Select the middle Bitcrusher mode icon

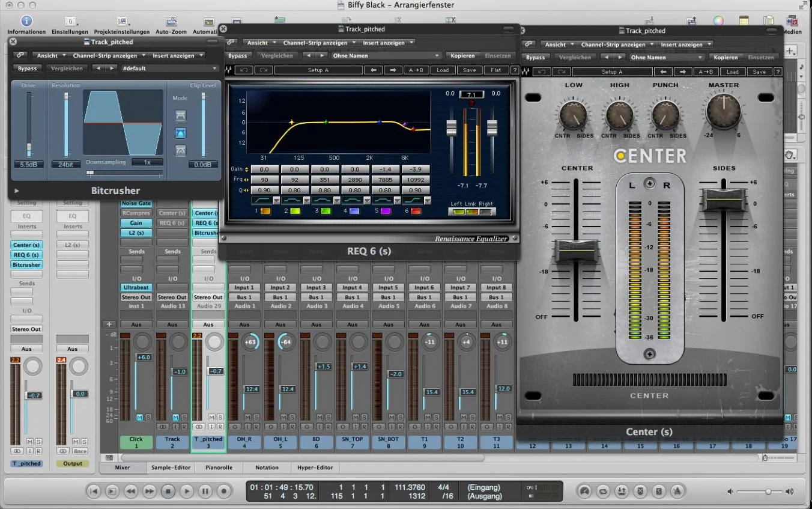180,133
